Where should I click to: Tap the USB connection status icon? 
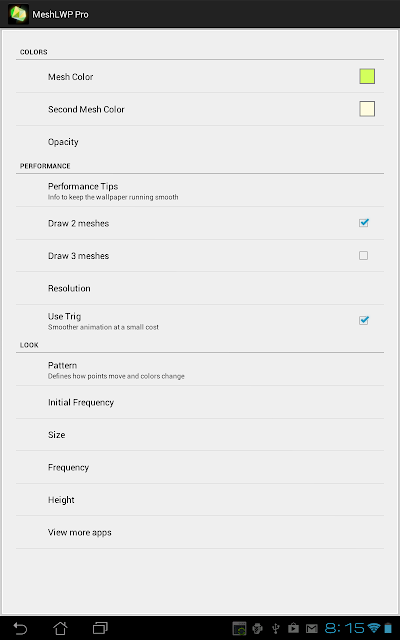276,628
